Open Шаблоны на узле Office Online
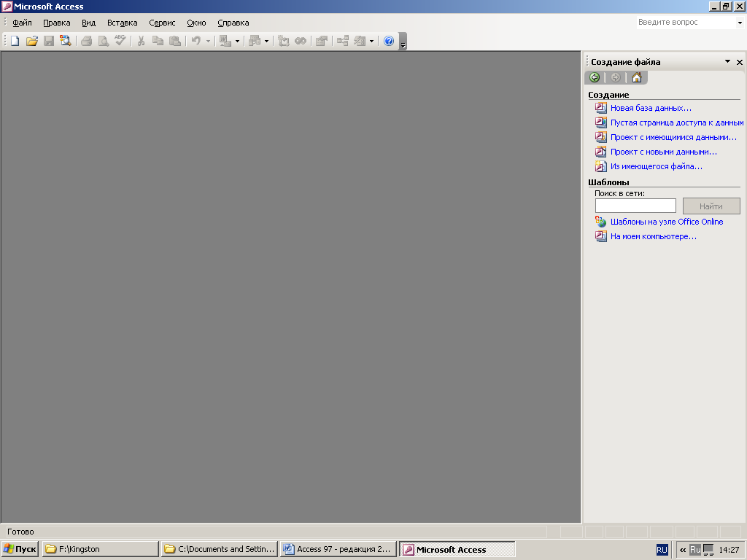This screenshot has height=560, width=747. point(667,222)
